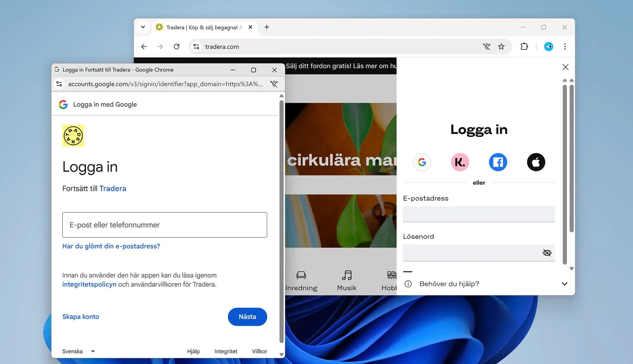Click the blocked-tracking icon in popup address bar
This screenshot has width=633, height=364.
pyautogui.click(x=274, y=84)
